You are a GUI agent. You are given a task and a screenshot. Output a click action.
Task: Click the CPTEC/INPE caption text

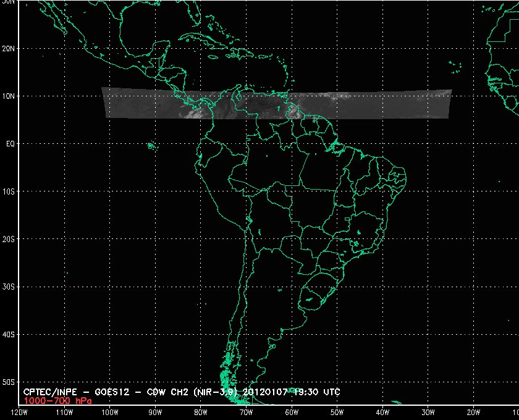pyautogui.click(x=50, y=392)
